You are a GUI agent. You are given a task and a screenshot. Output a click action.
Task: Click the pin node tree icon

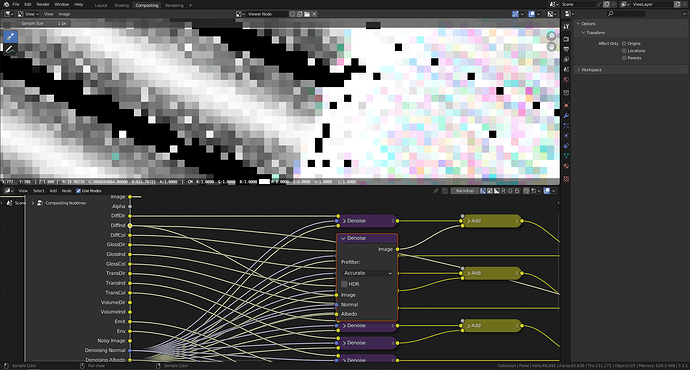pos(436,191)
